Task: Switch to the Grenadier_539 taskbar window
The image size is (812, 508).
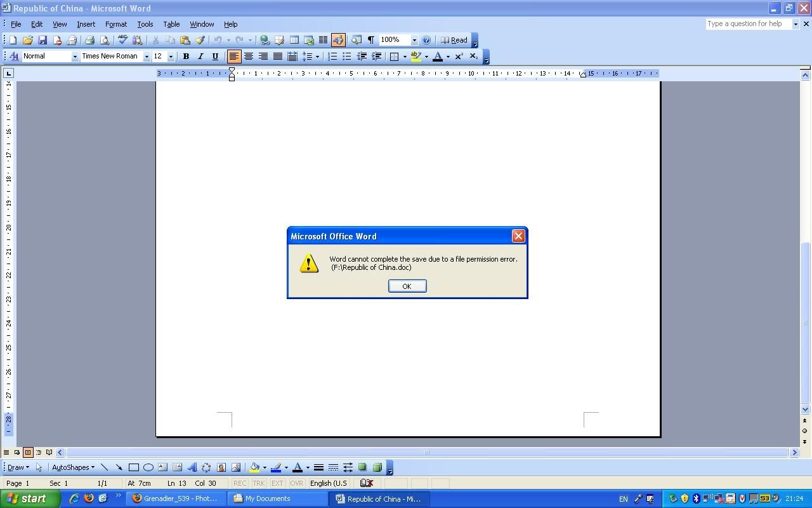Action: point(177,498)
